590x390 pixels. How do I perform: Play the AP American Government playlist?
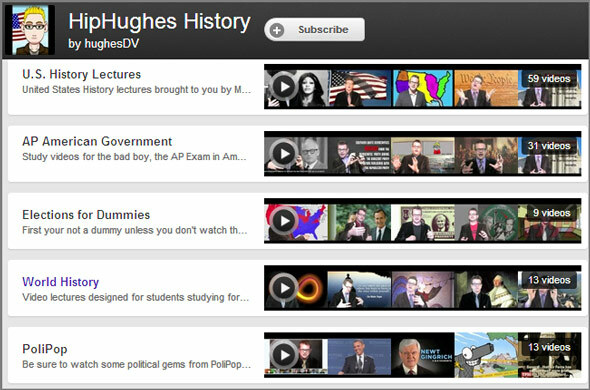pyautogui.click(x=284, y=154)
